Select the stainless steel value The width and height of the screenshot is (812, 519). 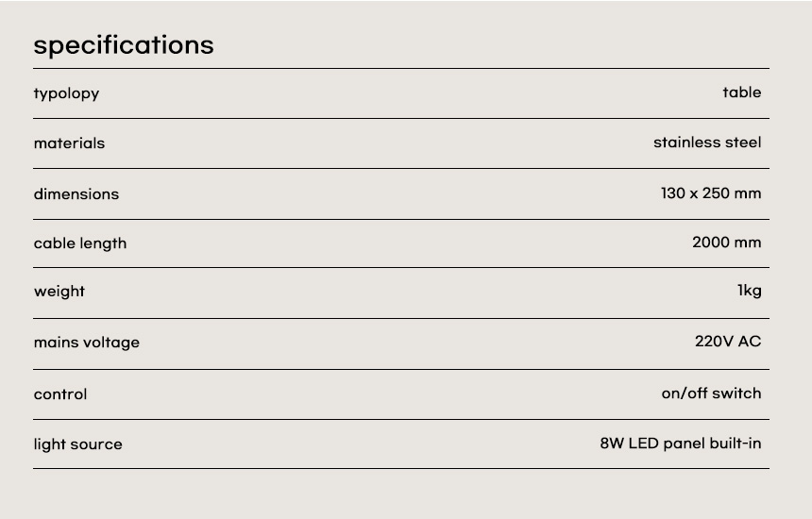click(x=706, y=142)
